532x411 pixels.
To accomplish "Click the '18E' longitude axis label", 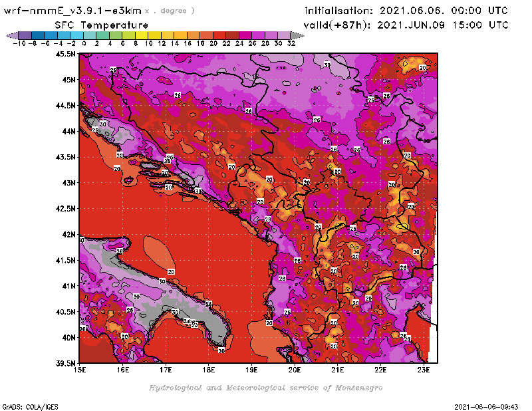I will (209, 370).
